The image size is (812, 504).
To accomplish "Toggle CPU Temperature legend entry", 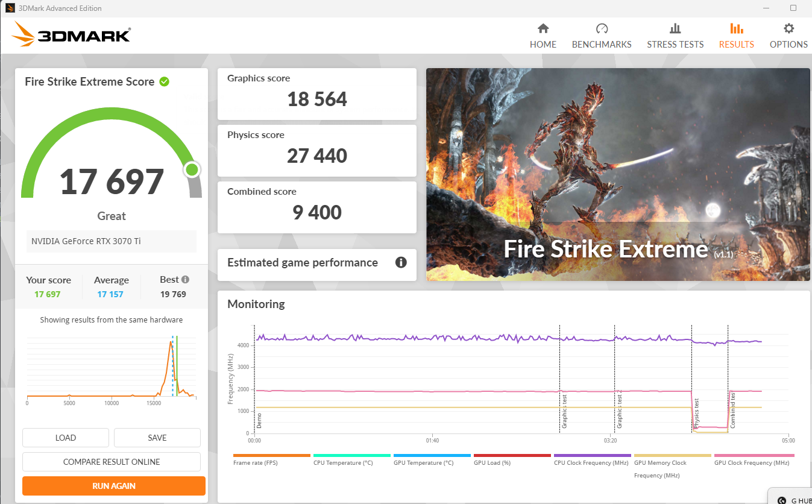I will [x=352, y=460].
